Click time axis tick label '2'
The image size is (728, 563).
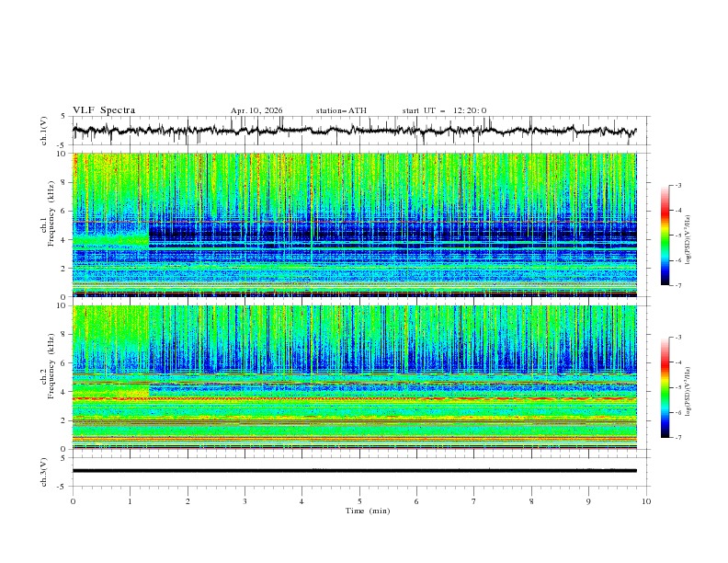click(188, 501)
